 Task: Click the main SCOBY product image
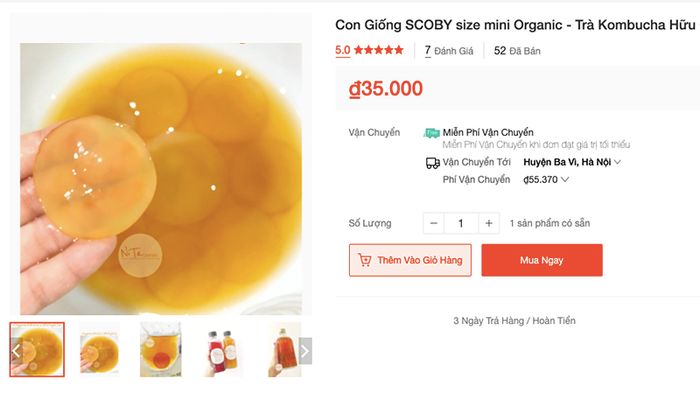[161, 178]
